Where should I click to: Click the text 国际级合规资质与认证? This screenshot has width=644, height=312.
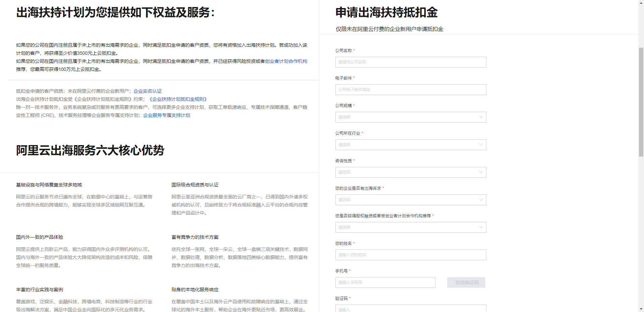pos(195,185)
